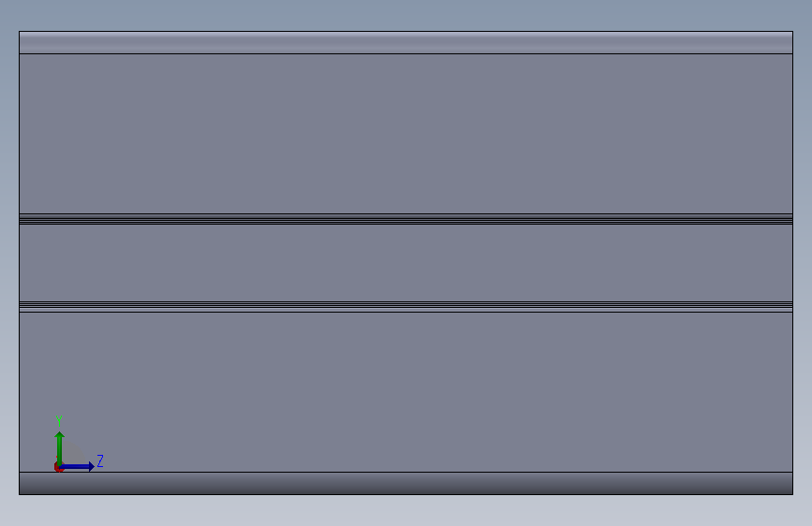Click the Y label on the triad

click(59, 420)
